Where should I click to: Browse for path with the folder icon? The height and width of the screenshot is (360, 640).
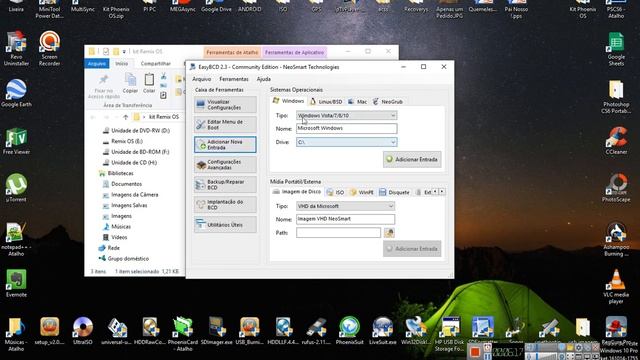(x=389, y=233)
